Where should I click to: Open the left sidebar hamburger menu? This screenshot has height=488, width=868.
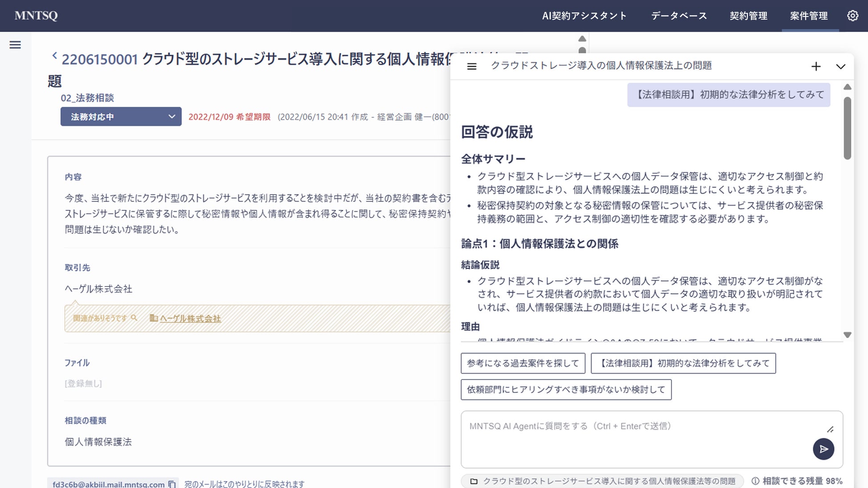(x=15, y=44)
